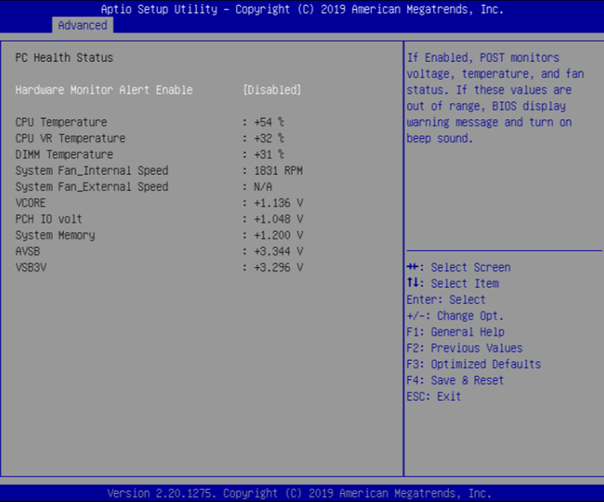Select the System Memory voltage row
Image resolution: width=604 pixels, height=502 pixels.
55,235
